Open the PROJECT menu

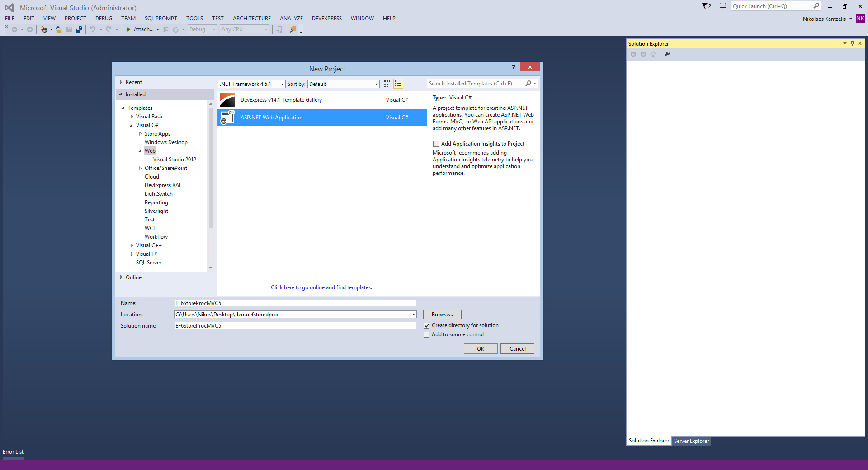[75, 19]
